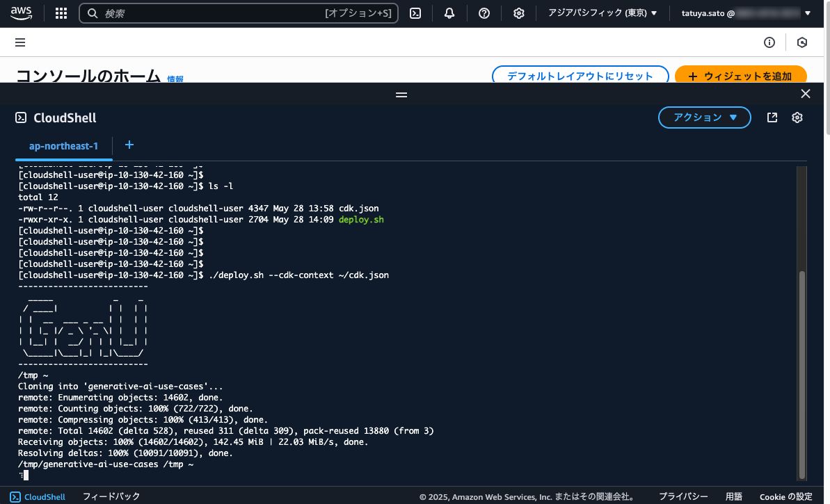830x504 pixels.
Task: Expand the アジアパシフィック (東京) region selector
Action: (x=602, y=13)
